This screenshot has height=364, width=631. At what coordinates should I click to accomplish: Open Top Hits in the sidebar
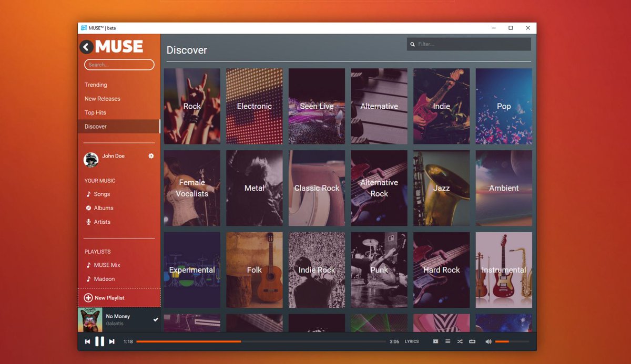pyautogui.click(x=95, y=112)
